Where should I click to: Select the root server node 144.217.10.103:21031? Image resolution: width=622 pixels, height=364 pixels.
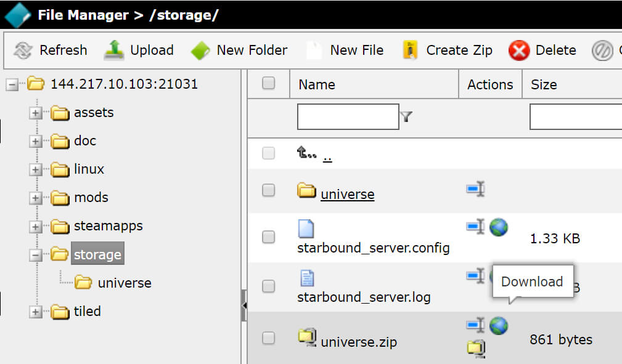pos(124,84)
